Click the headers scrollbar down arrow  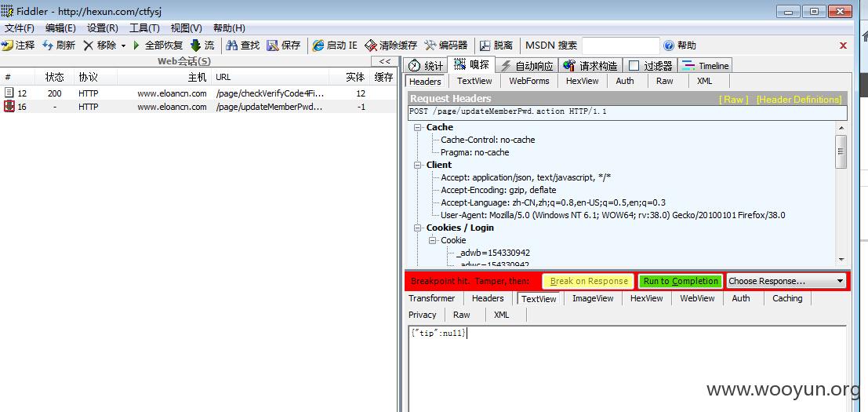tap(841, 259)
